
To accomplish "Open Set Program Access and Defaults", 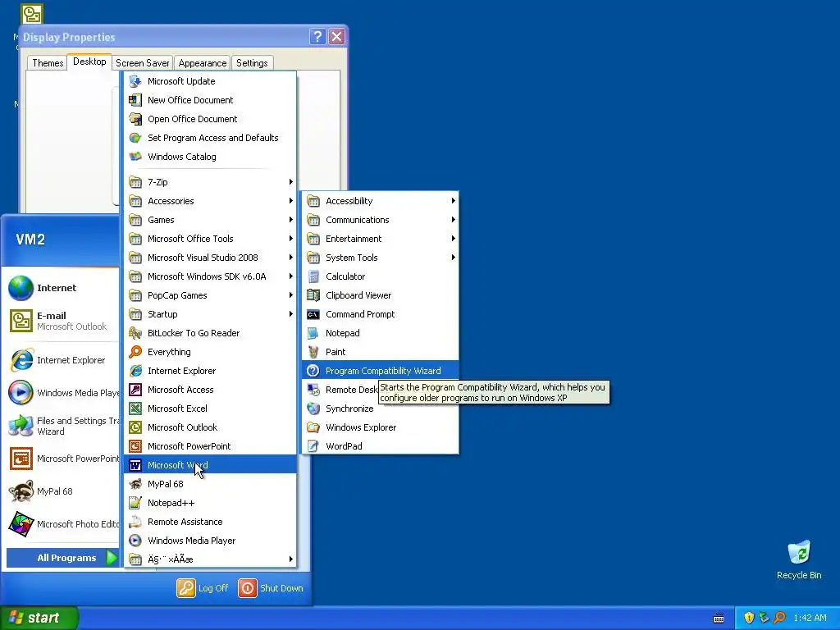I will [x=210, y=138].
